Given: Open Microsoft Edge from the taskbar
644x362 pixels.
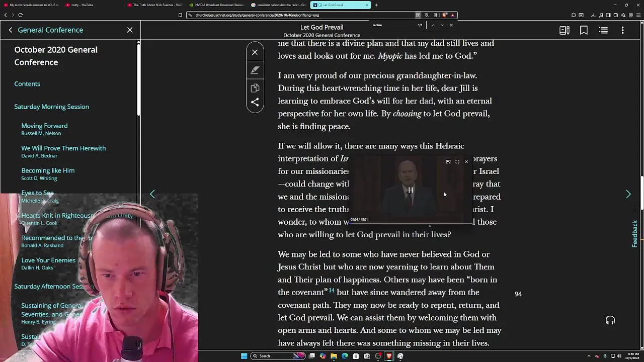Looking at the screenshot, I should [345, 356].
